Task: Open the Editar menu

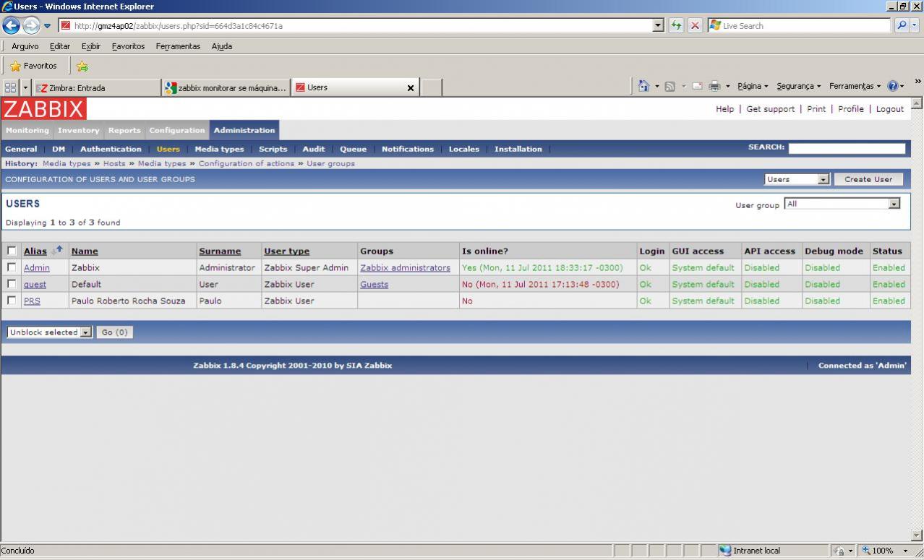Action: click(x=60, y=46)
